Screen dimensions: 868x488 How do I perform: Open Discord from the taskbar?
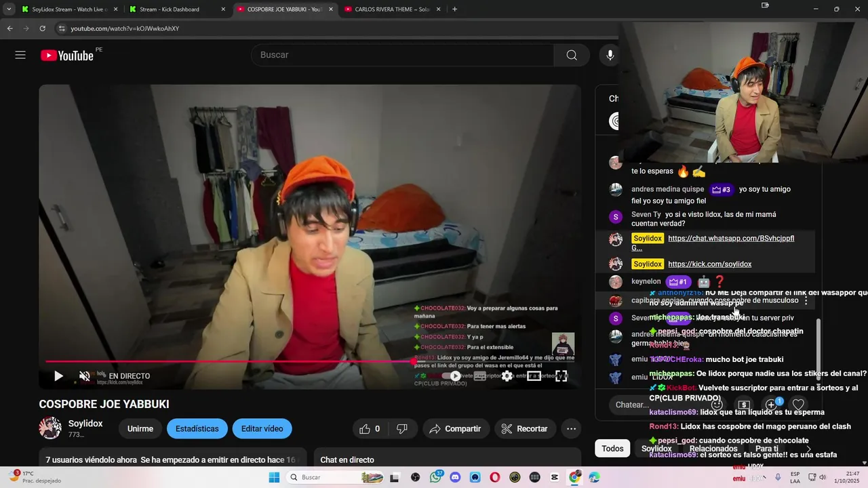coord(455,477)
